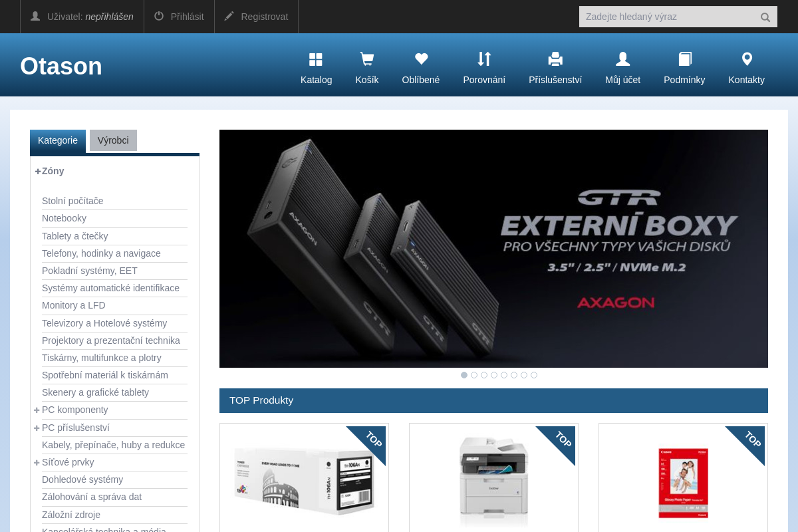Select the eighth carousel slide dot

click(x=534, y=375)
